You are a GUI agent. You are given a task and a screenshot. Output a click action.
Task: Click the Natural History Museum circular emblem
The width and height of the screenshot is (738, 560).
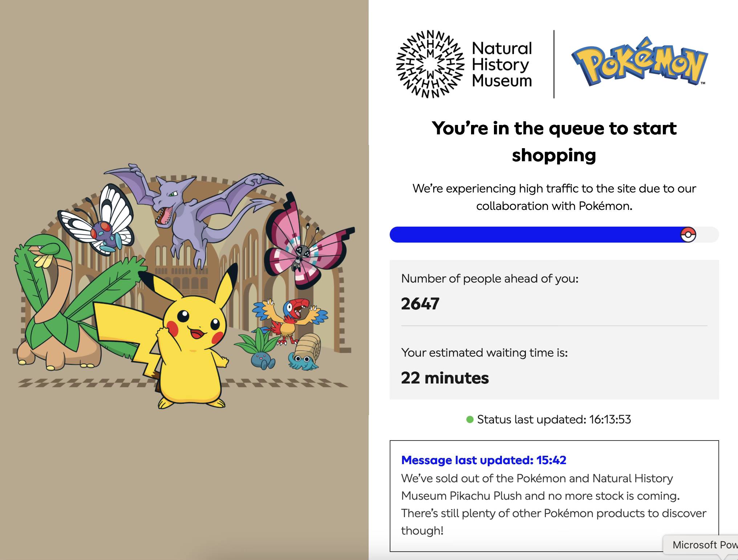pos(430,64)
